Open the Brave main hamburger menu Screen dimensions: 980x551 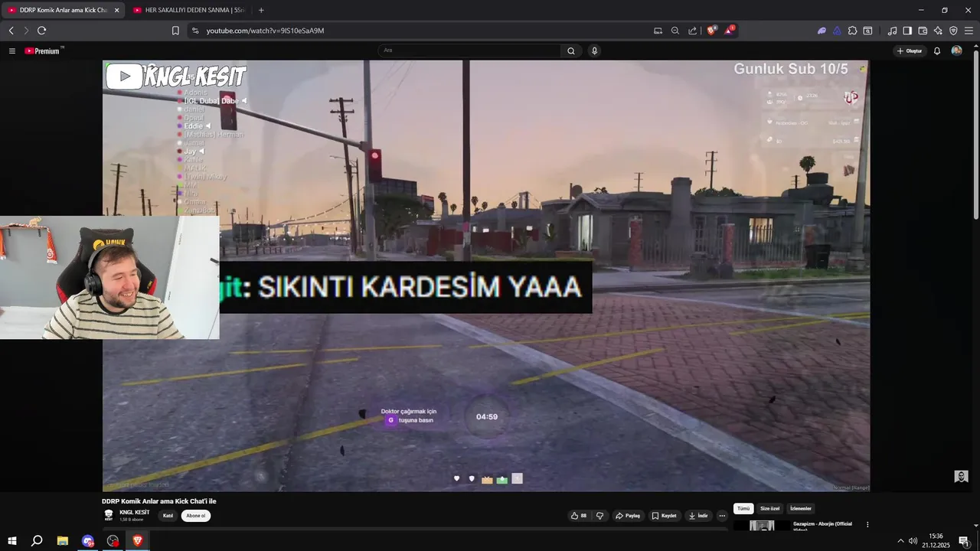pyautogui.click(x=969, y=31)
